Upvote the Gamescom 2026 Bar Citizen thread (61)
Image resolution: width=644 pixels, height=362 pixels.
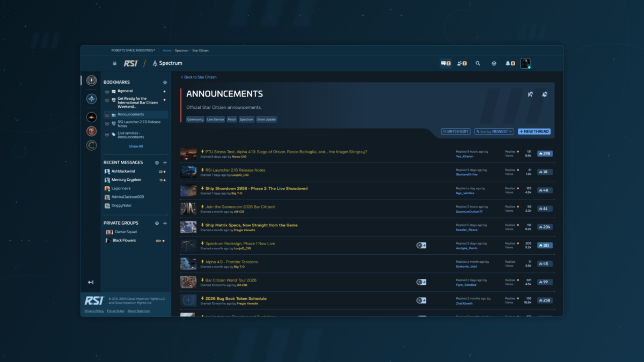click(x=545, y=209)
